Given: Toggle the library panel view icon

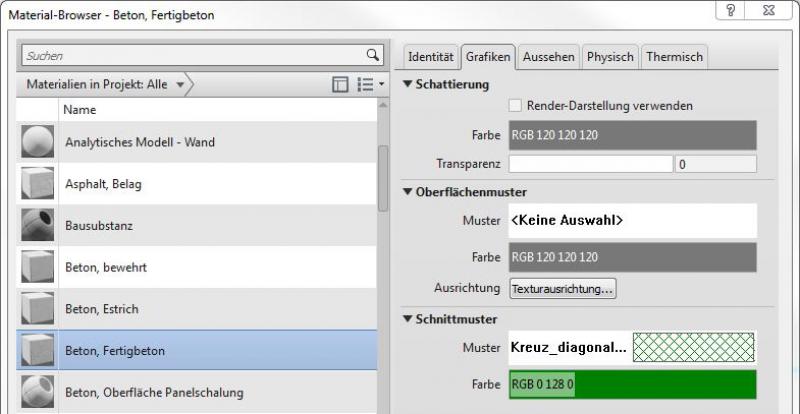Looking at the screenshot, I should [340, 86].
